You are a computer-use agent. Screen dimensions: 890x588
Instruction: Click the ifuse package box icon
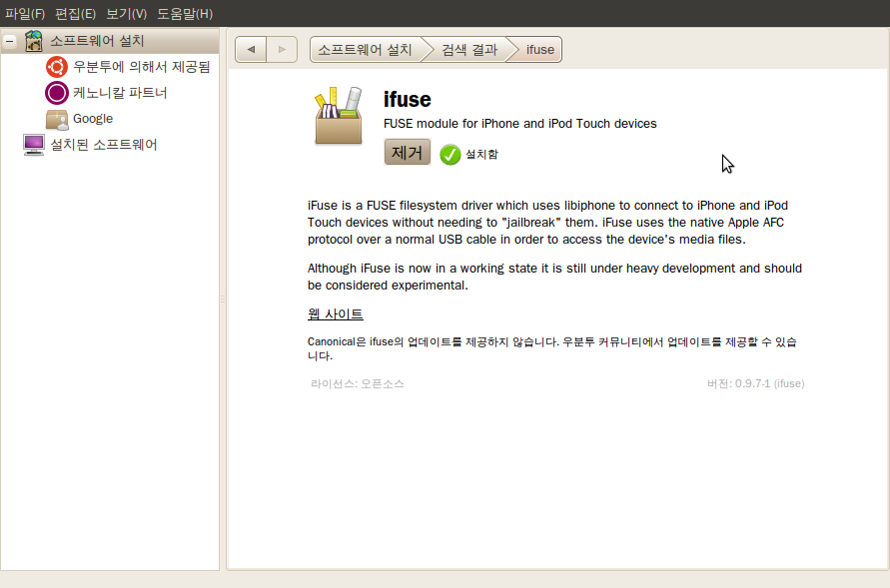[x=339, y=116]
